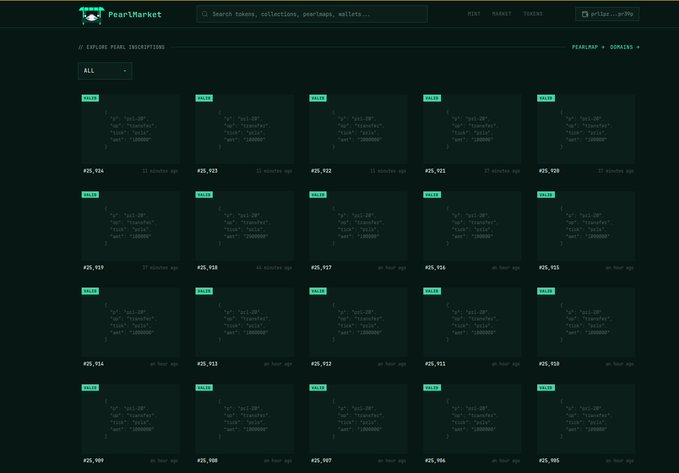Click the #25,912 inscription number label
The image size is (679, 473).
pos(321,364)
